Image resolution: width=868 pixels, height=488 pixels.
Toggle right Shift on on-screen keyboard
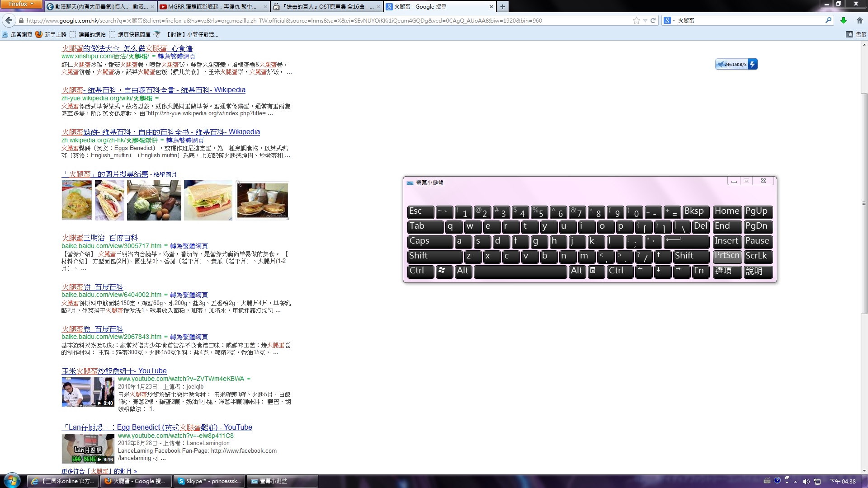click(x=691, y=256)
